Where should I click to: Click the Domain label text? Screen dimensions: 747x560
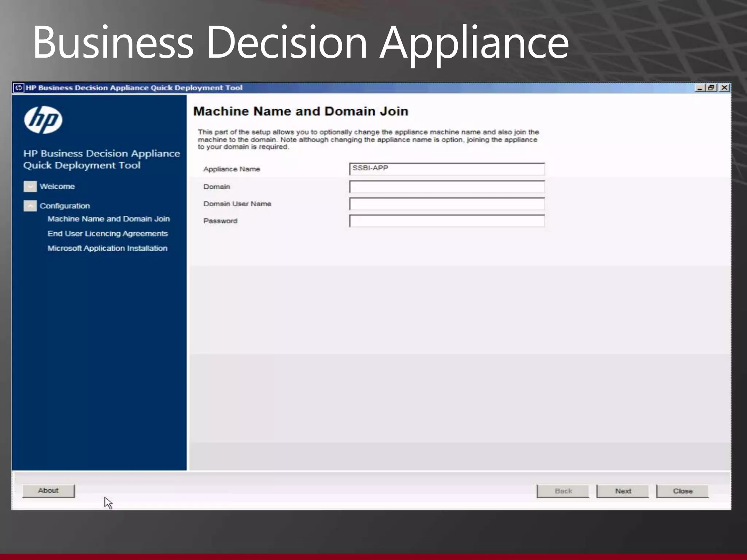[217, 187]
